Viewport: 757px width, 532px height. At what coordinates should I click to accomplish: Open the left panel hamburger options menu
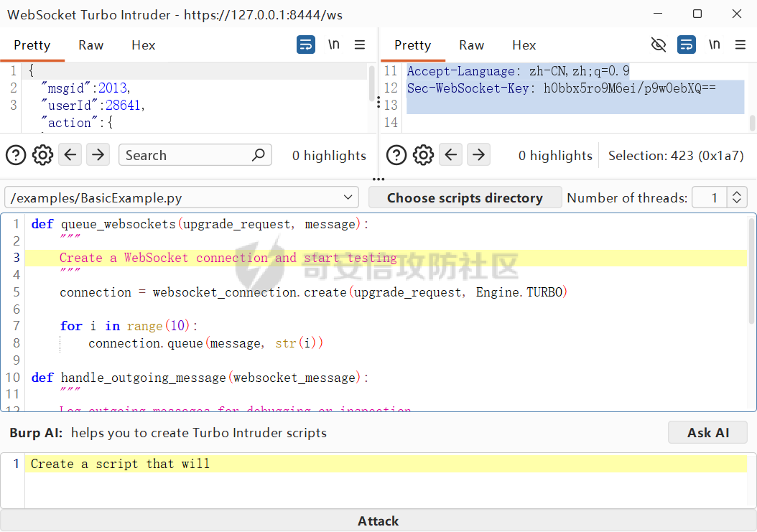(360, 45)
